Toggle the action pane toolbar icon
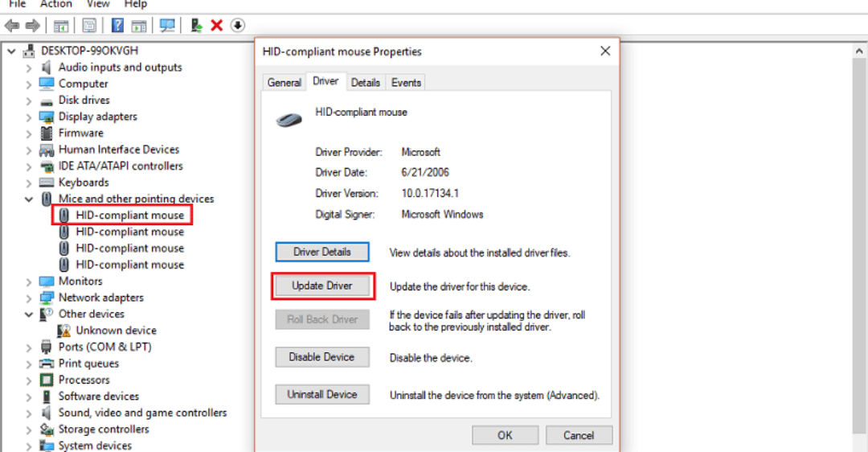This screenshot has height=452, width=868. 139,26
